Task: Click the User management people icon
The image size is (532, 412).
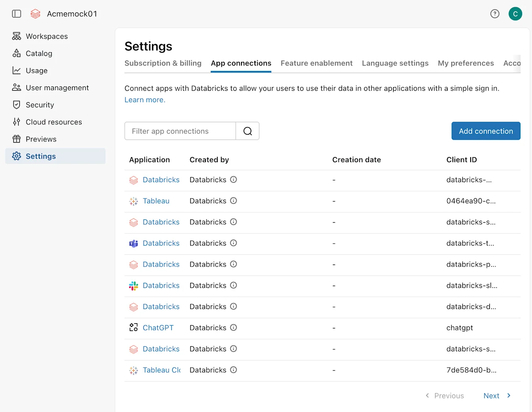Action: (17, 88)
